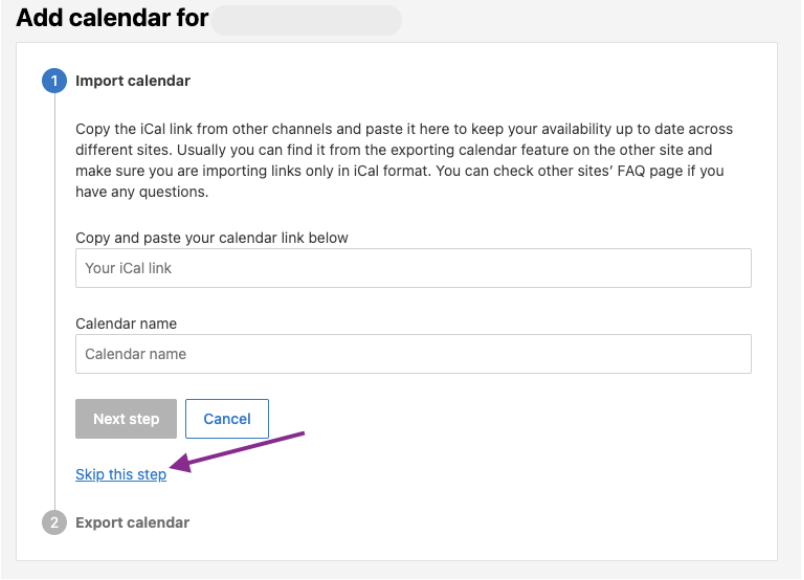Screen dimensions: 804x580
Task: Click the Calendar name field label
Action: [x=126, y=324]
